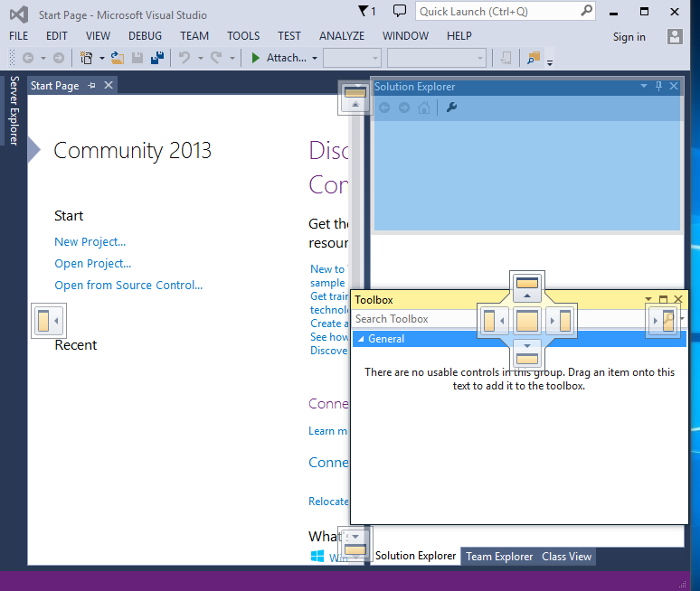Open the Solution Platforms combo box
This screenshot has width=700, height=591.
tap(437, 58)
